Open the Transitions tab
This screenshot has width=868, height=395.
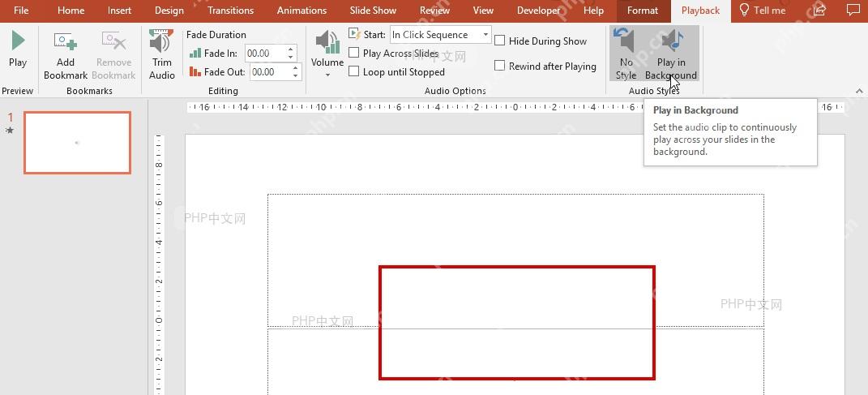pos(230,11)
